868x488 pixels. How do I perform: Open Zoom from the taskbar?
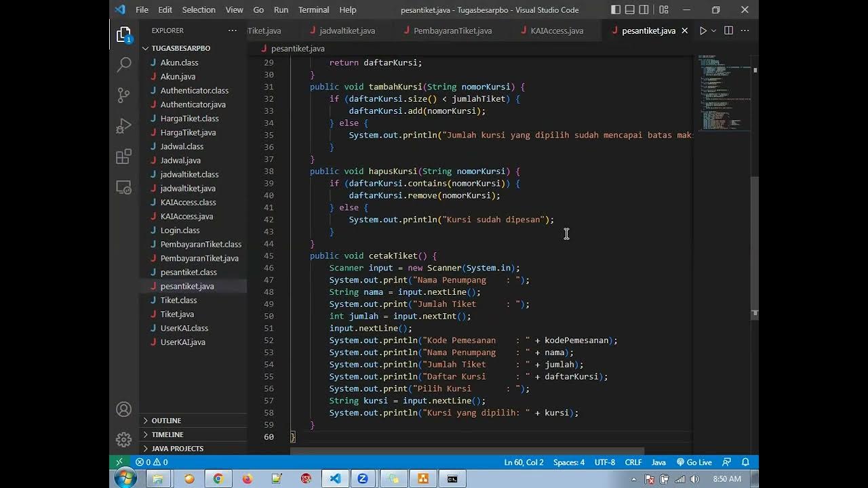[363, 479]
